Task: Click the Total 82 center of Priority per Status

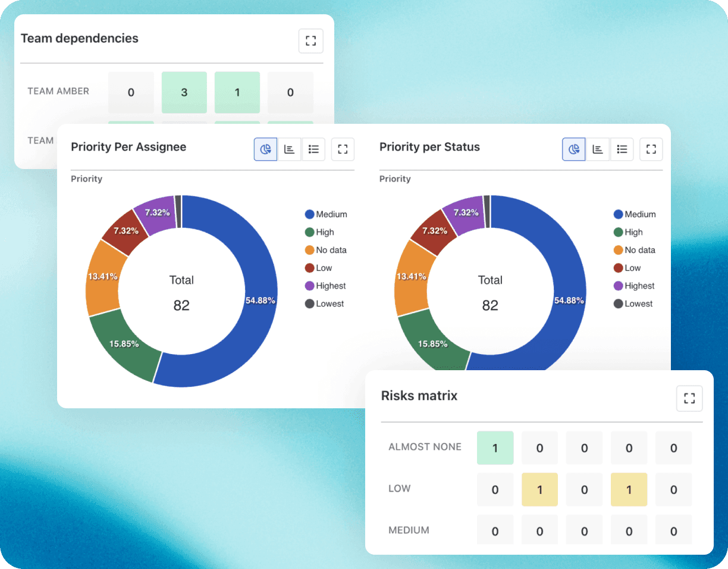Action: tap(490, 293)
